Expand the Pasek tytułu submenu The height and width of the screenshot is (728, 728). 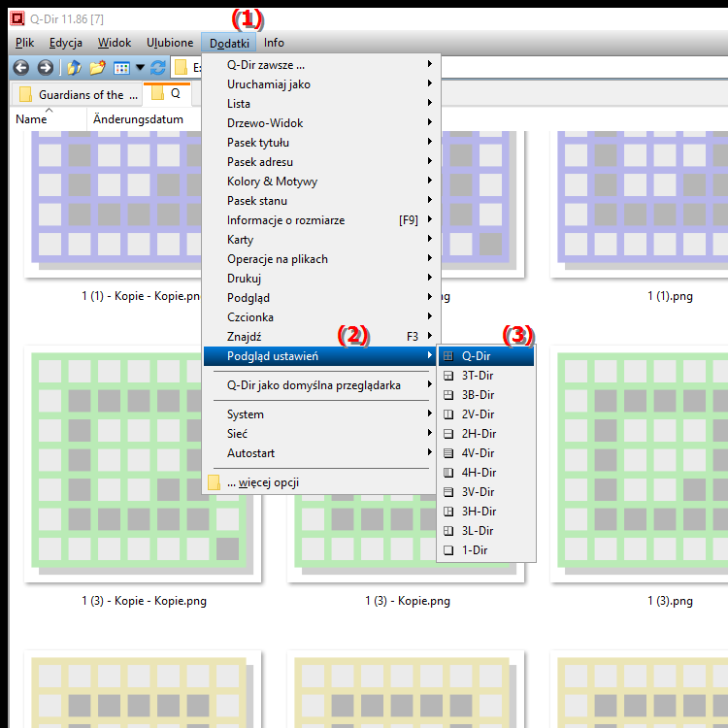[321, 143]
